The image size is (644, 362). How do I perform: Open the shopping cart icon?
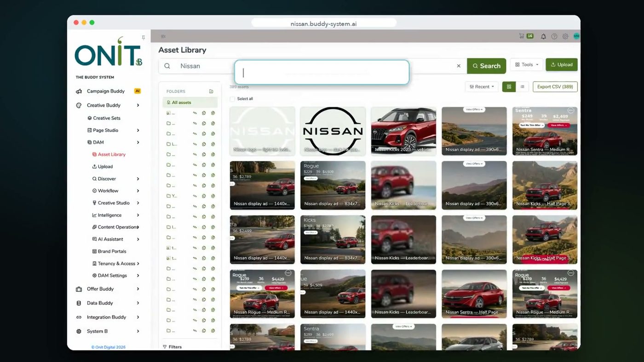(521, 36)
